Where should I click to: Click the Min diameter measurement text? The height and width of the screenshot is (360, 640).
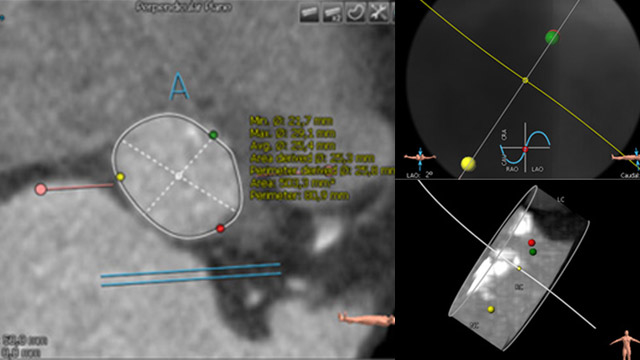pos(291,121)
